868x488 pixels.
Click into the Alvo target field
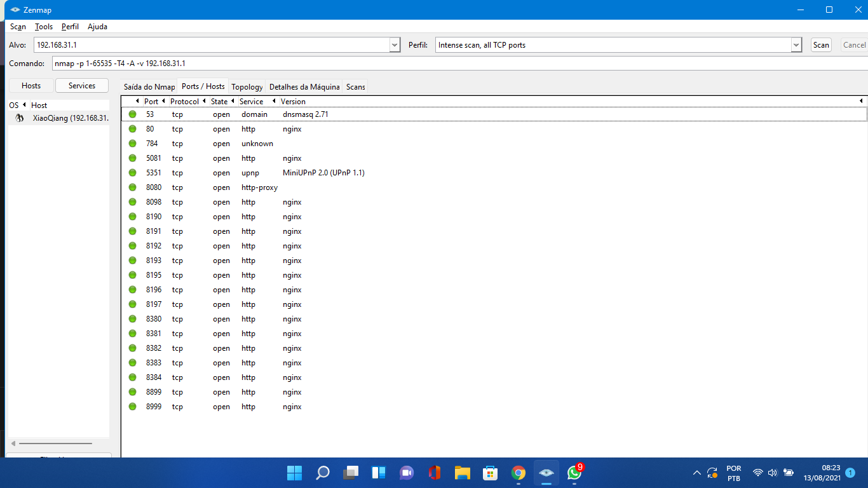[x=212, y=45]
